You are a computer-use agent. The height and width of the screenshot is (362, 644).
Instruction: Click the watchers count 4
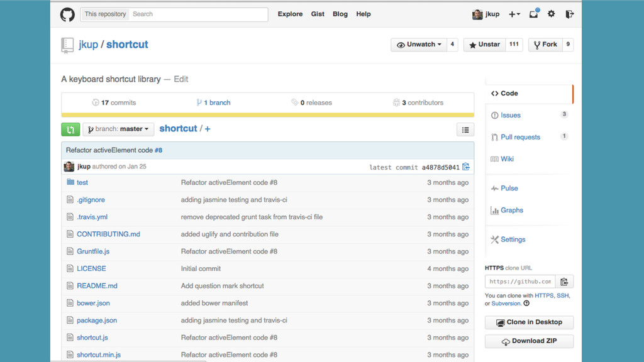pyautogui.click(x=452, y=45)
